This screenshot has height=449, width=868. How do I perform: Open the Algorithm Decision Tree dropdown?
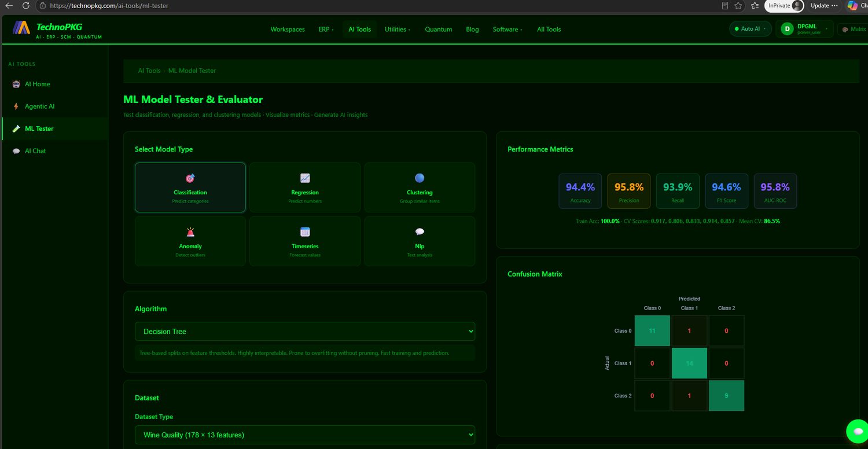[x=305, y=332]
